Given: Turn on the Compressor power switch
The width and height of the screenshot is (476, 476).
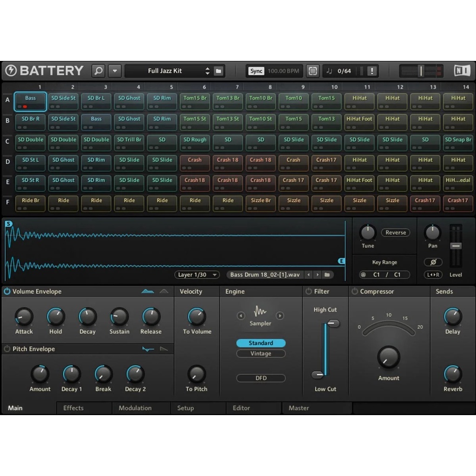Looking at the screenshot, I should coord(355,291).
